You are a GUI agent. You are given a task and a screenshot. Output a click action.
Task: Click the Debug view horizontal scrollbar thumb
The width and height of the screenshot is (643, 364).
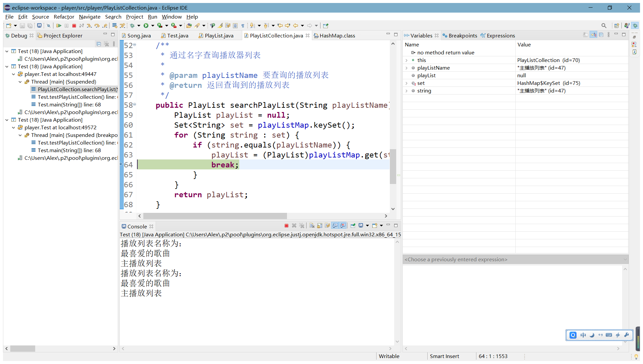pos(23,349)
